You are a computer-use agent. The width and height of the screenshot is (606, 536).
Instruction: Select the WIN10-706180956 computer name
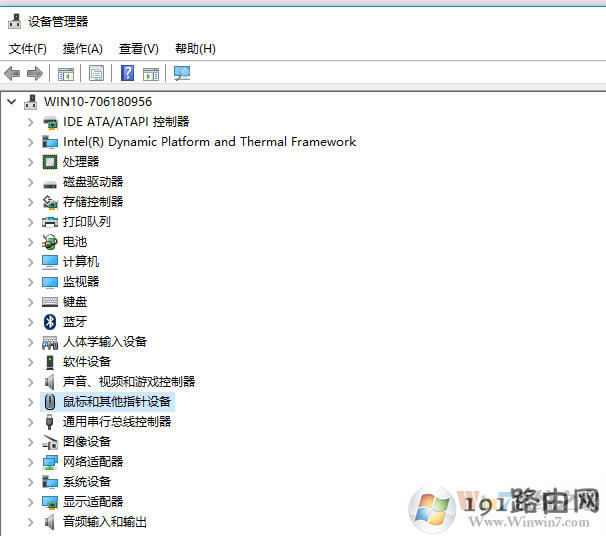98,102
